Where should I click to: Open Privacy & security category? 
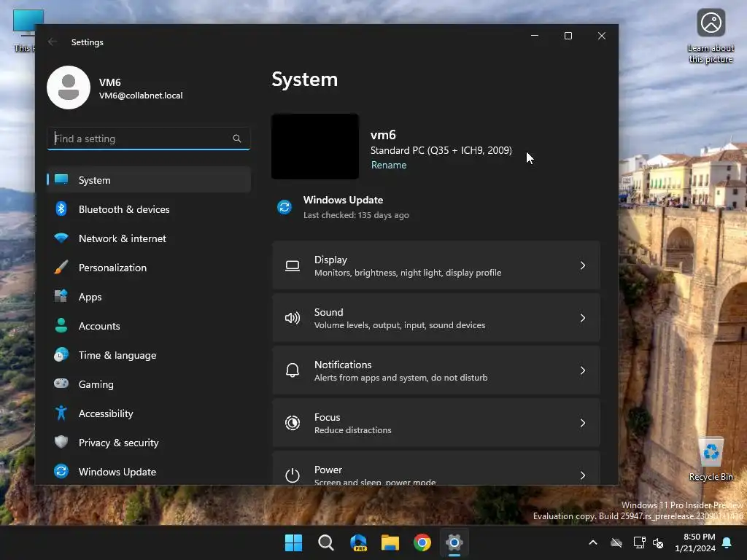click(x=149, y=443)
